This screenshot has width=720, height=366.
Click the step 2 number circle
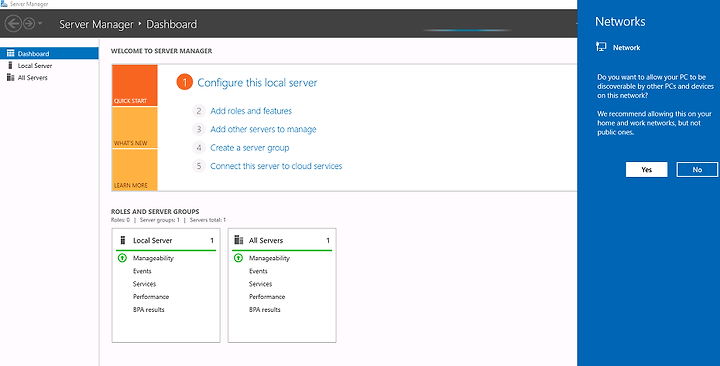pyautogui.click(x=199, y=111)
